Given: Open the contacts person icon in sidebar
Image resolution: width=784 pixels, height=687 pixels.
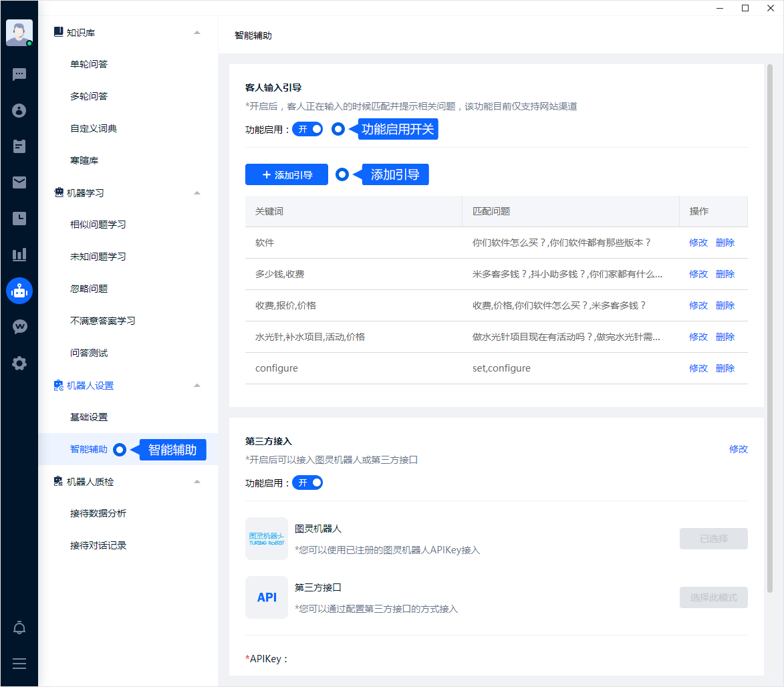Looking at the screenshot, I should (19, 110).
